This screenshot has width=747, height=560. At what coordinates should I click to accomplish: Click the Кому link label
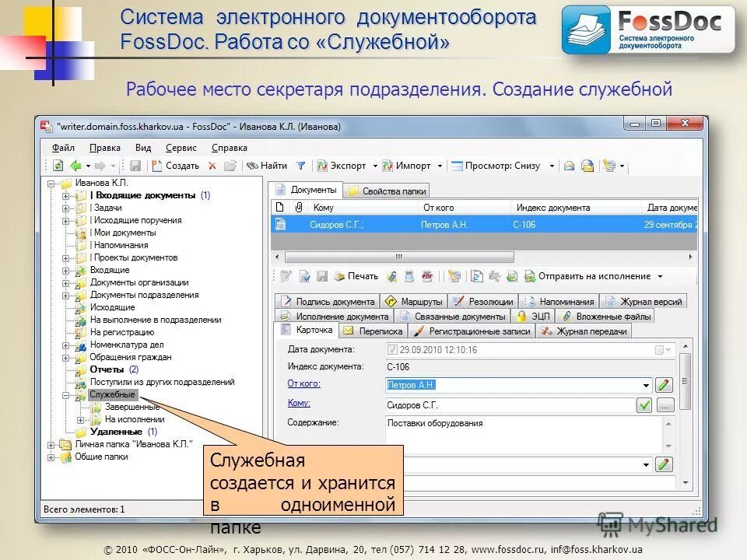click(299, 403)
